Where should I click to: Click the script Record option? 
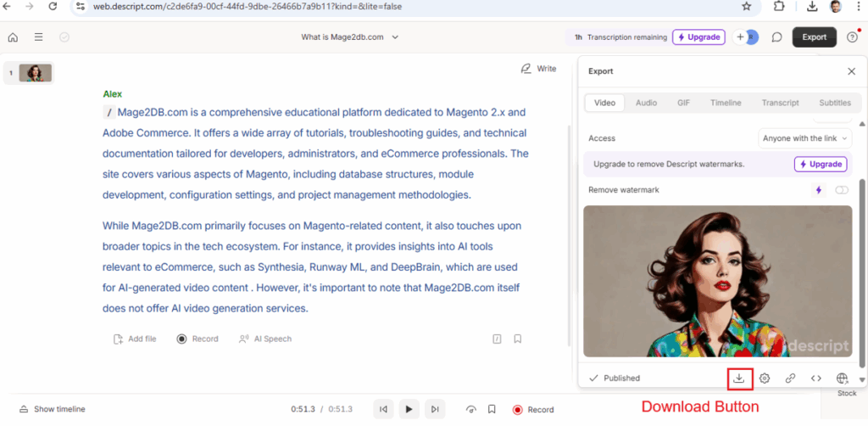click(x=198, y=339)
